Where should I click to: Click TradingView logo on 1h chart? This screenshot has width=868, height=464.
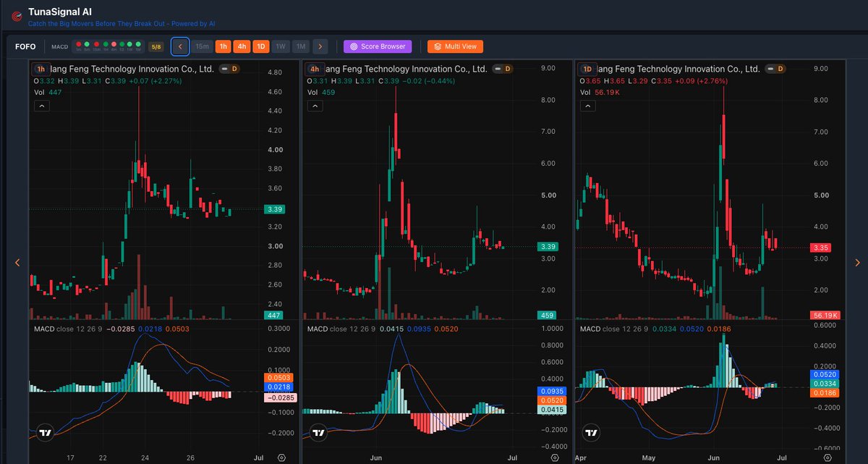(46, 433)
